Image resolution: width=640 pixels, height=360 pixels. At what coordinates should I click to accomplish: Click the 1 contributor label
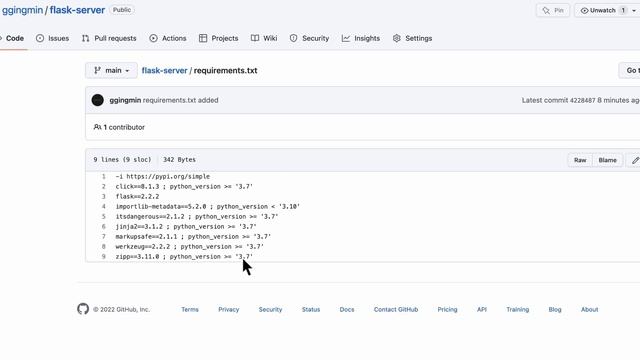[124, 127]
